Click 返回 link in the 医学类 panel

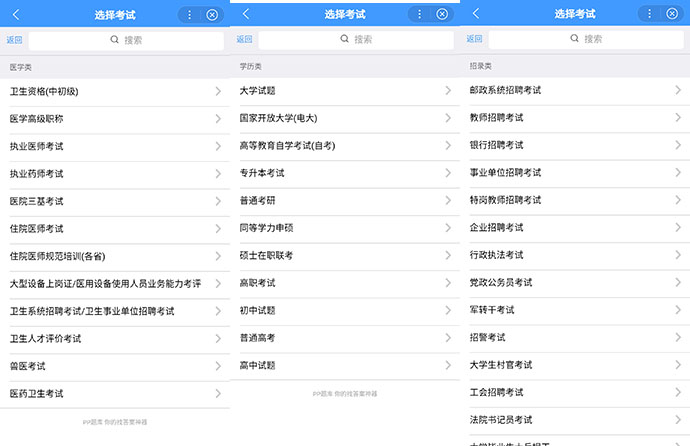[x=14, y=40]
